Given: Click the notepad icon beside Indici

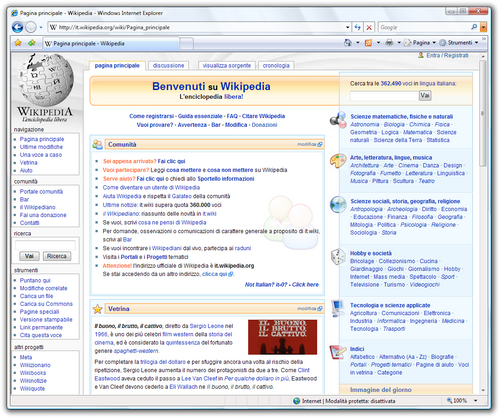Looking at the screenshot, I should point(338,352).
